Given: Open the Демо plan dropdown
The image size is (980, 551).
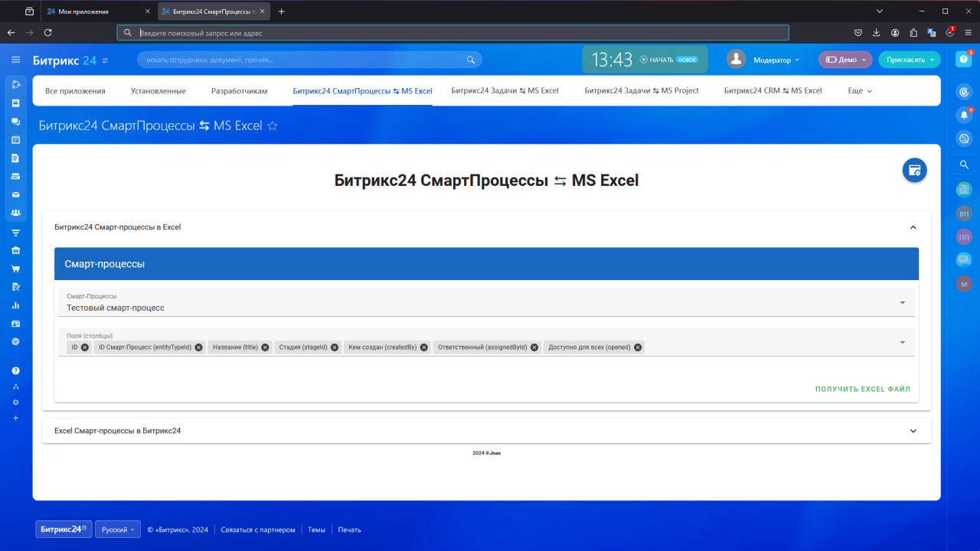Looking at the screenshot, I should coord(845,60).
